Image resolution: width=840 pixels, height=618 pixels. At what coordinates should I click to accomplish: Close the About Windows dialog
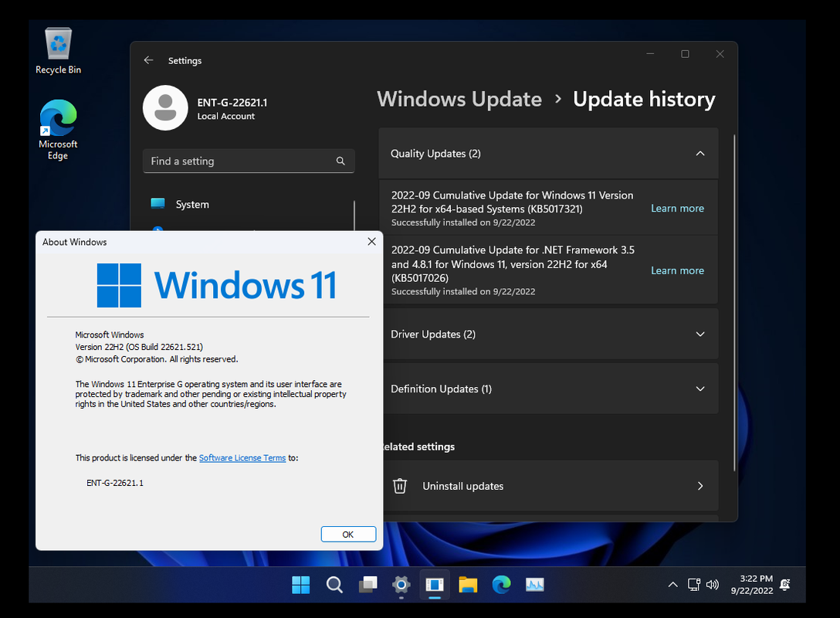[x=371, y=242]
